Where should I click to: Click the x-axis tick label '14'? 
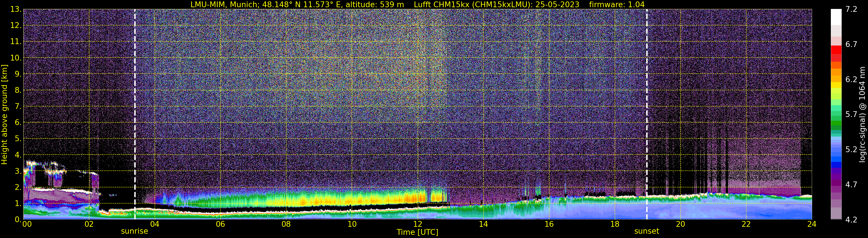tap(483, 224)
